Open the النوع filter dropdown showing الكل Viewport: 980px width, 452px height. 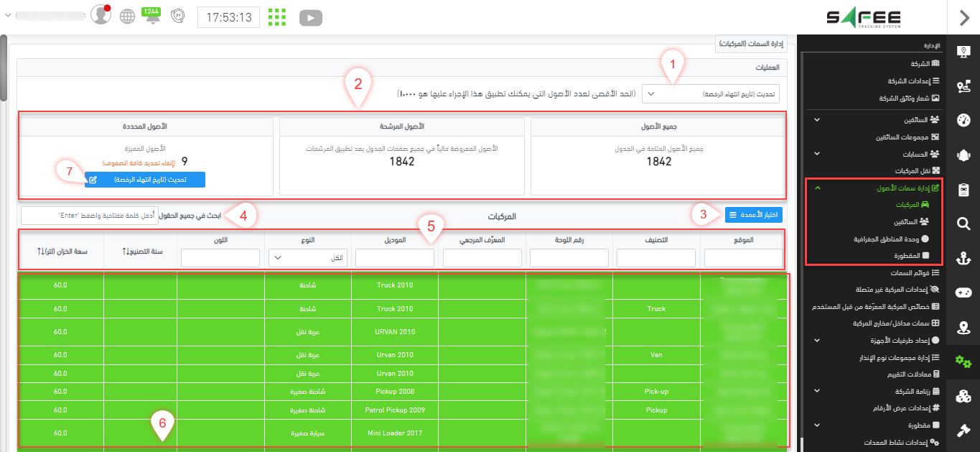pos(307,258)
